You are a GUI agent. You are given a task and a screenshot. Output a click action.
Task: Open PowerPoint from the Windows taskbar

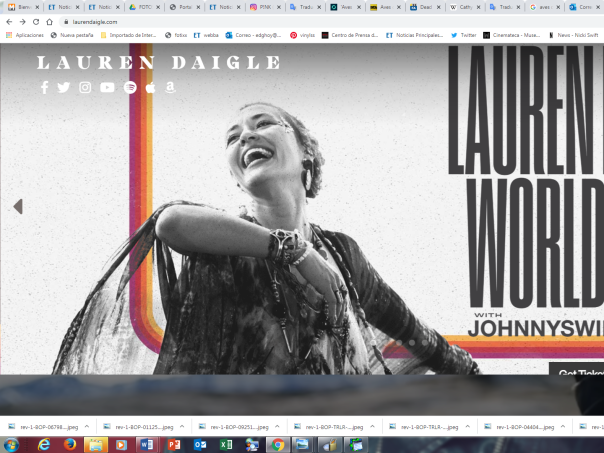[x=172, y=445]
